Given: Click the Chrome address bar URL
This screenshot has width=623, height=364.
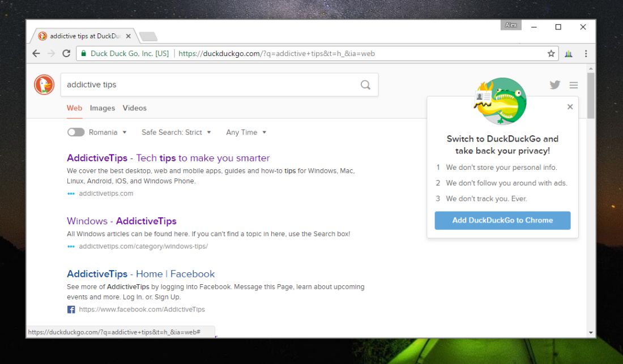Looking at the screenshot, I should (x=276, y=54).
